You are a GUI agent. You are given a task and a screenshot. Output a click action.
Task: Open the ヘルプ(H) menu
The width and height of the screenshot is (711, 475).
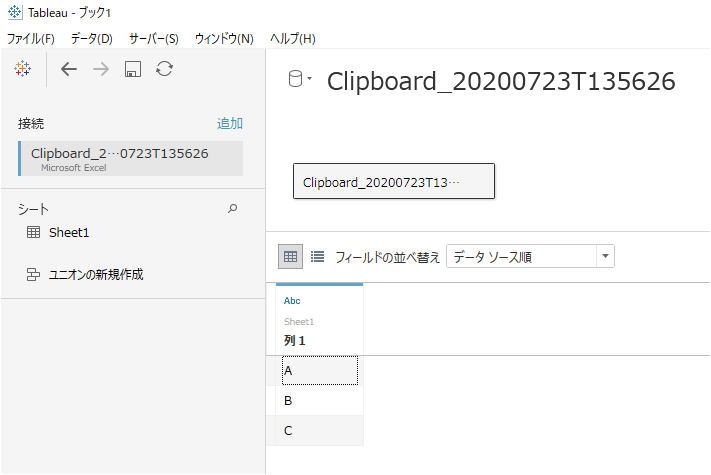[x=293, y=39]
